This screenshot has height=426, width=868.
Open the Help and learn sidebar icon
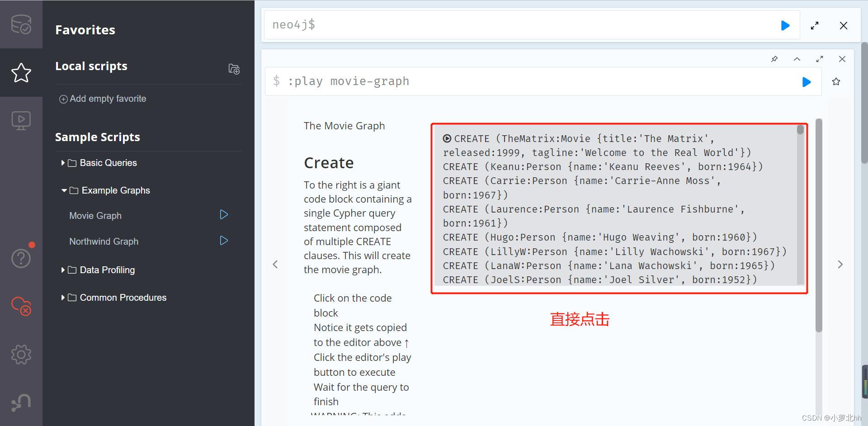pos(21,258)
